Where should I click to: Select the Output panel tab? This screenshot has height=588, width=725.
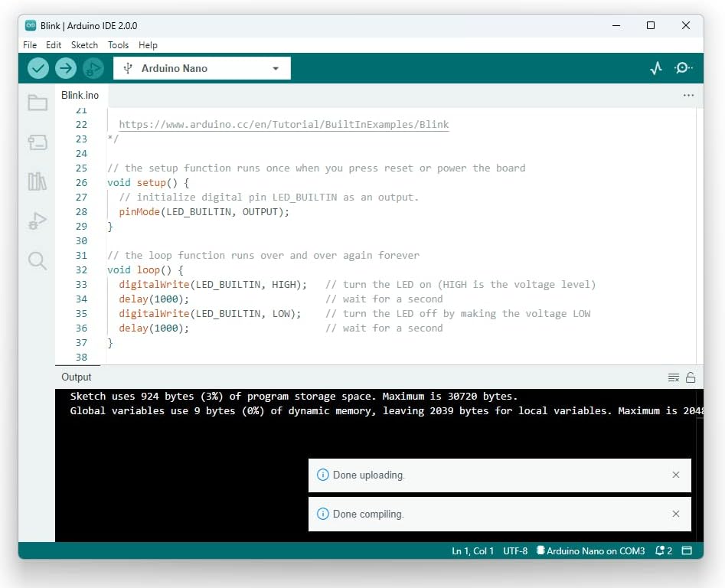[77, 377]
